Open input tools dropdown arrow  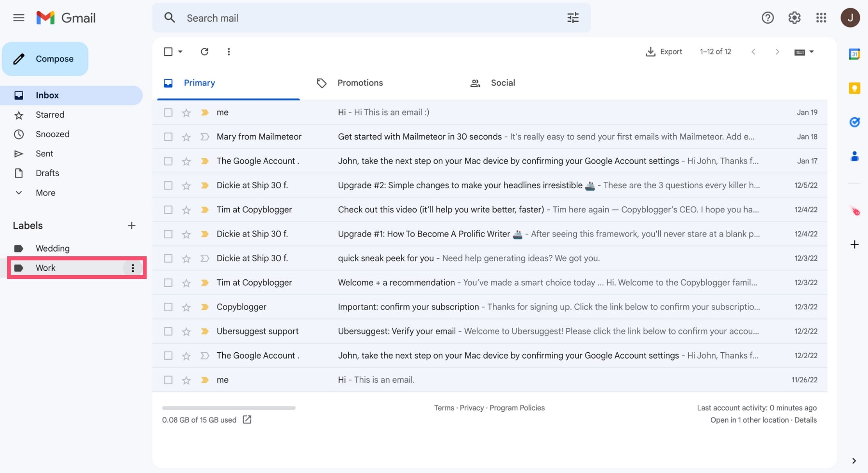812,52
